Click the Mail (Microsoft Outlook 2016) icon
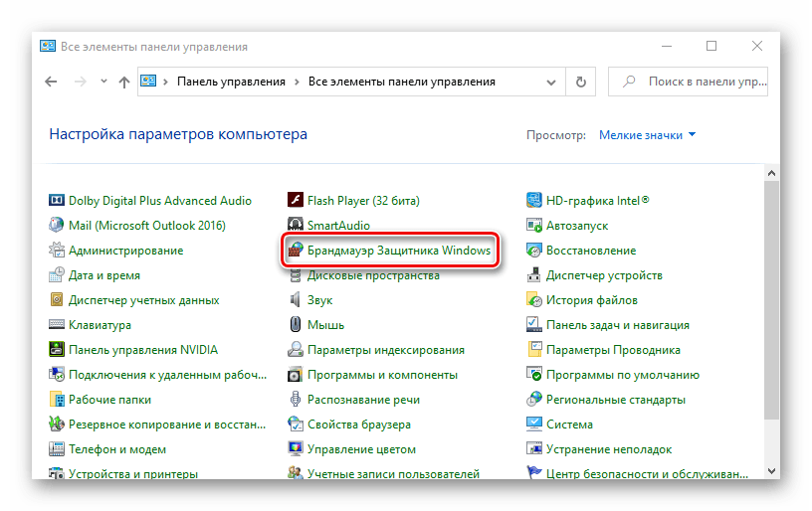812x511 pixels. (x=56, y=225)
